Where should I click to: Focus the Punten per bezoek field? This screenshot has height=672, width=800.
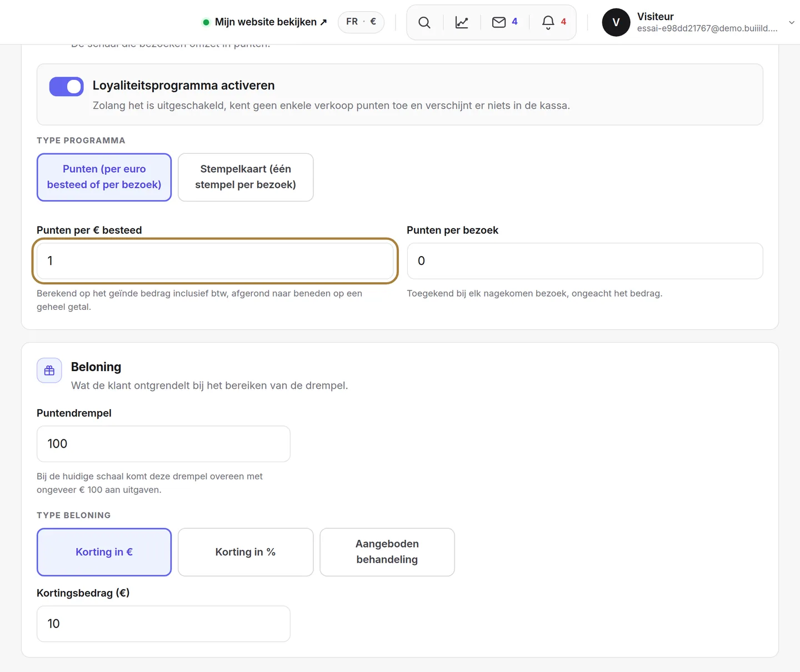tap(585, 261)
